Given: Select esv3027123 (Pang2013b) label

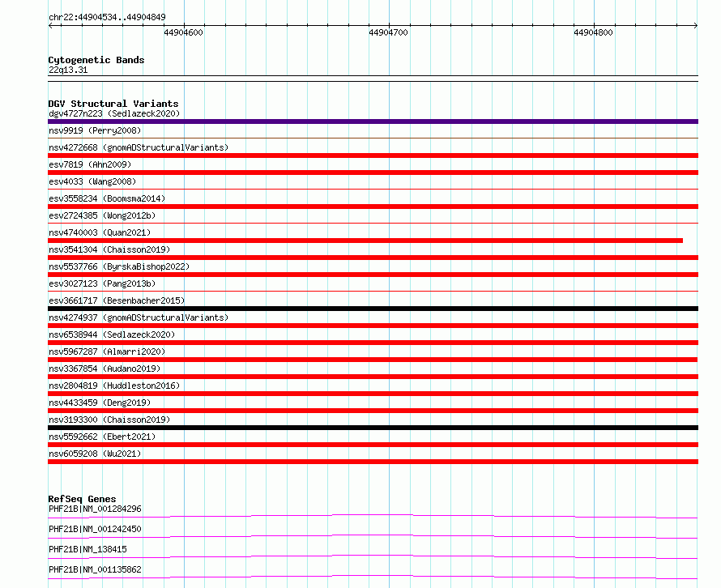Looking at the screenshot, I should [x=102, y=283].
